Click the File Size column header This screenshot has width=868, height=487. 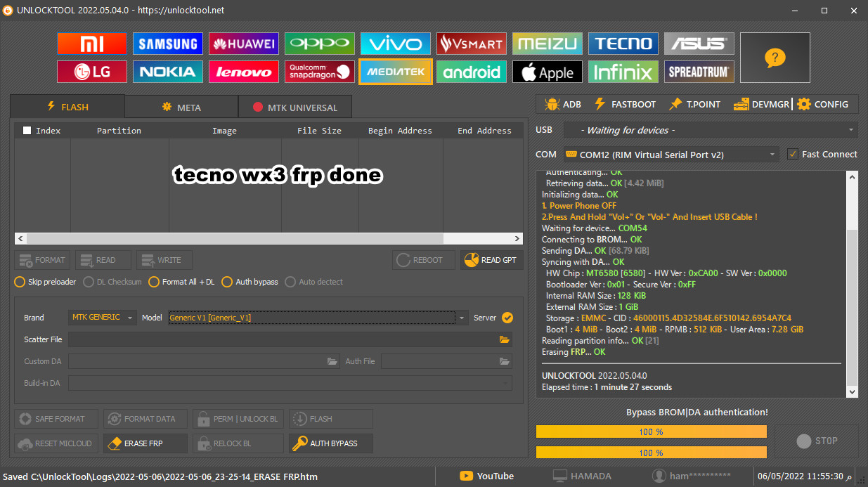319,131
